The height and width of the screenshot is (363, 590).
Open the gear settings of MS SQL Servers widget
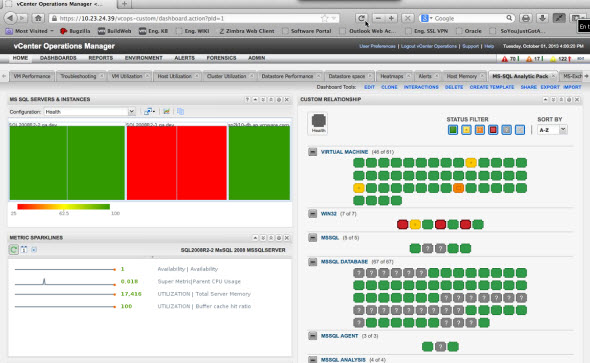[x=279, y=100]
